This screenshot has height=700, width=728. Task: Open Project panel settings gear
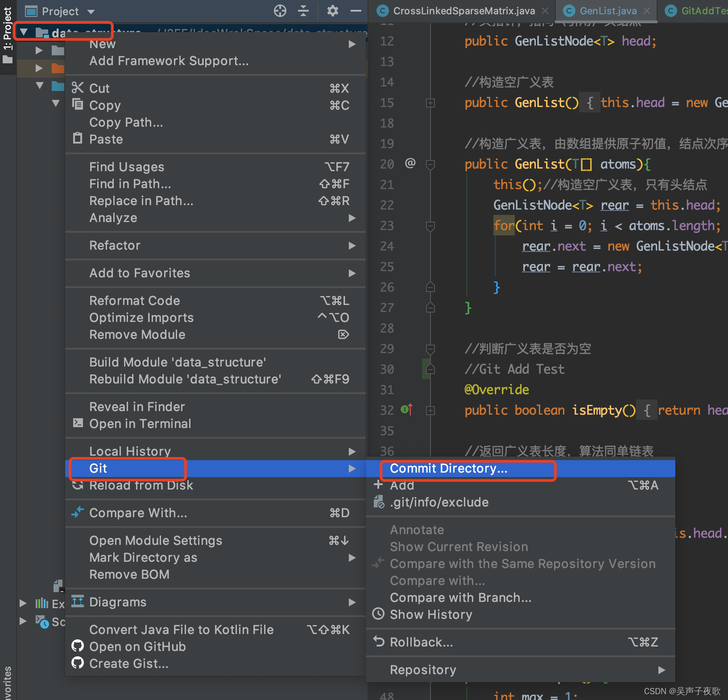332,11
